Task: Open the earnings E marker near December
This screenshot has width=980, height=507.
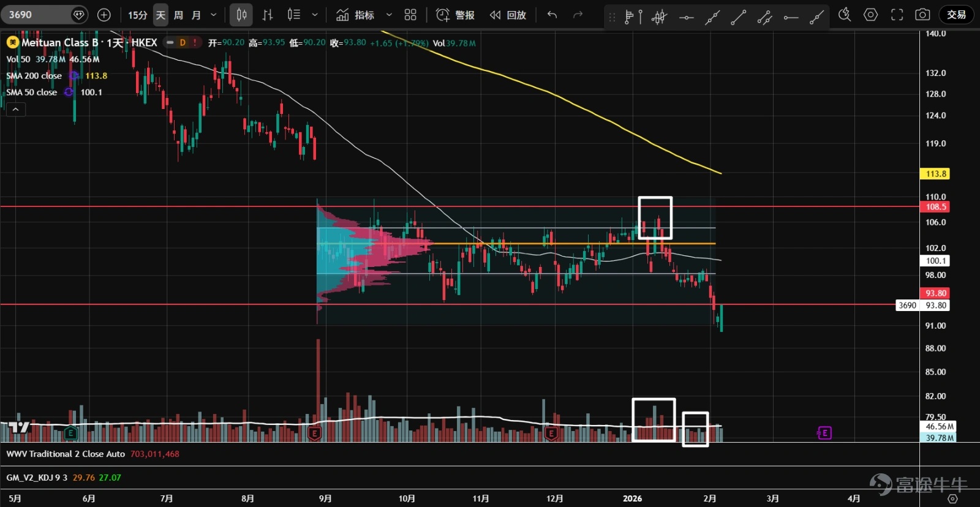Action: [x=551, y=434]
